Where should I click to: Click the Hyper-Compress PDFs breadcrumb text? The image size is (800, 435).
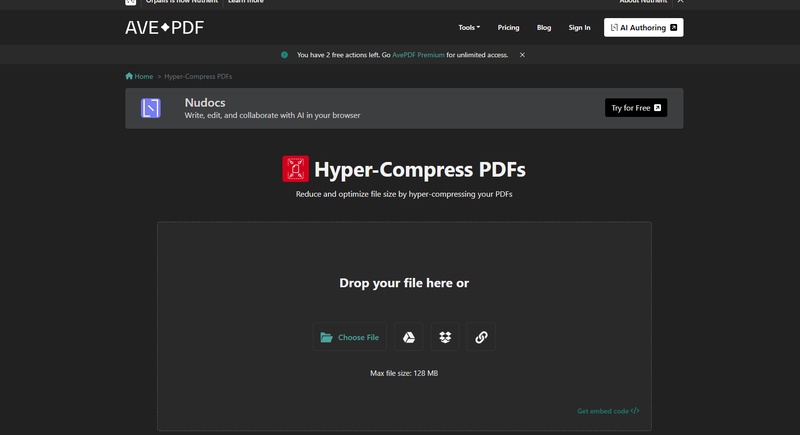[198, 76]
